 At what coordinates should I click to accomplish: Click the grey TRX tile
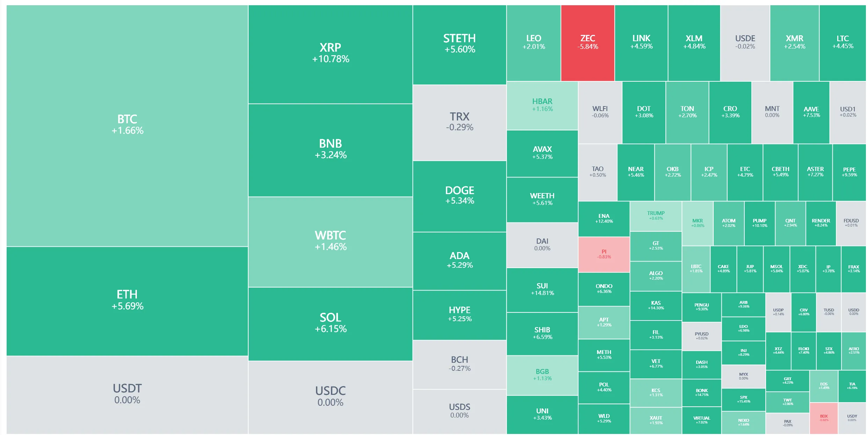coord(459,121)
